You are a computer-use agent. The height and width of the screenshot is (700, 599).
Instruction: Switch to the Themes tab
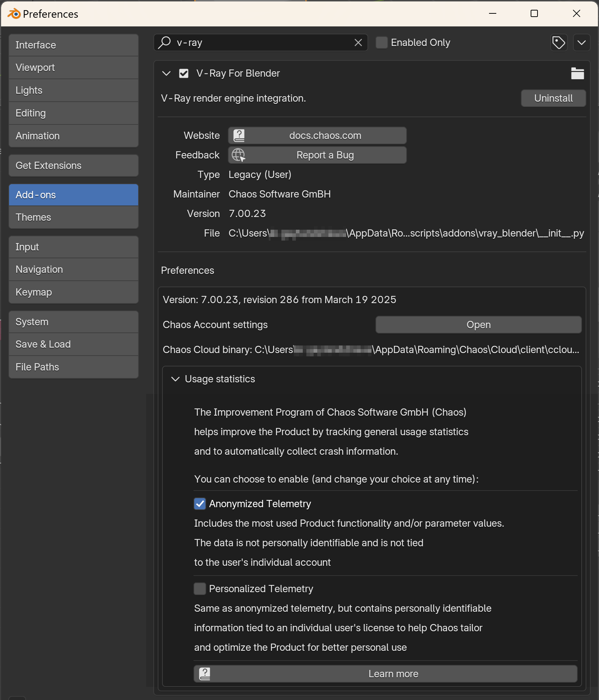tap(73, 217)
